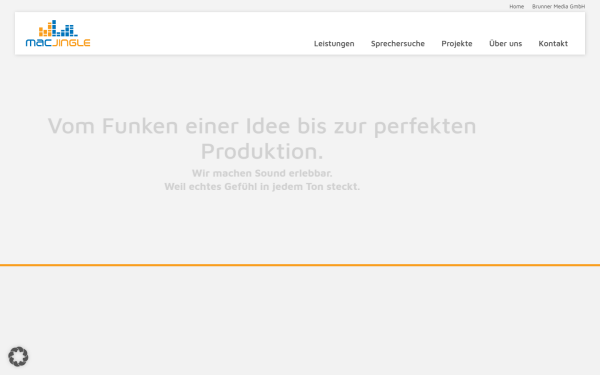Open the cookie settings badge icon
600x375 pixels.
coord(18,357)
